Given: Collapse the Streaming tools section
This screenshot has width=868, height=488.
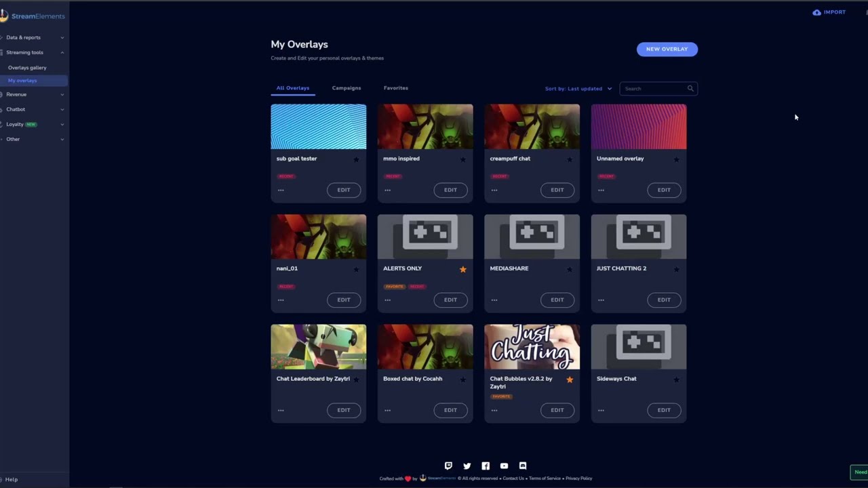Looking at the screenshot, I should click(x=33, y=52).
